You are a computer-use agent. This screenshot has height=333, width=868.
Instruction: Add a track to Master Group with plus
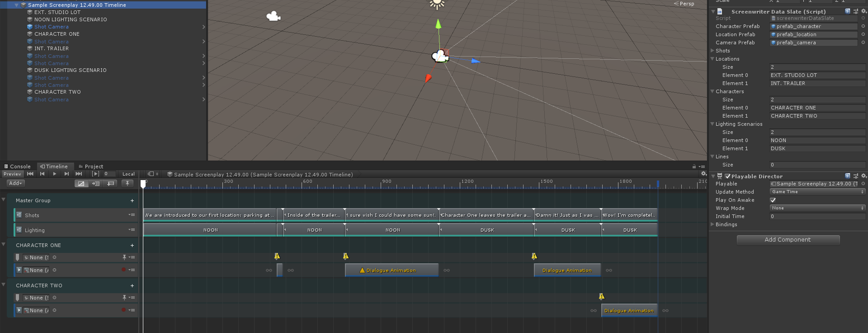[132, 200]
